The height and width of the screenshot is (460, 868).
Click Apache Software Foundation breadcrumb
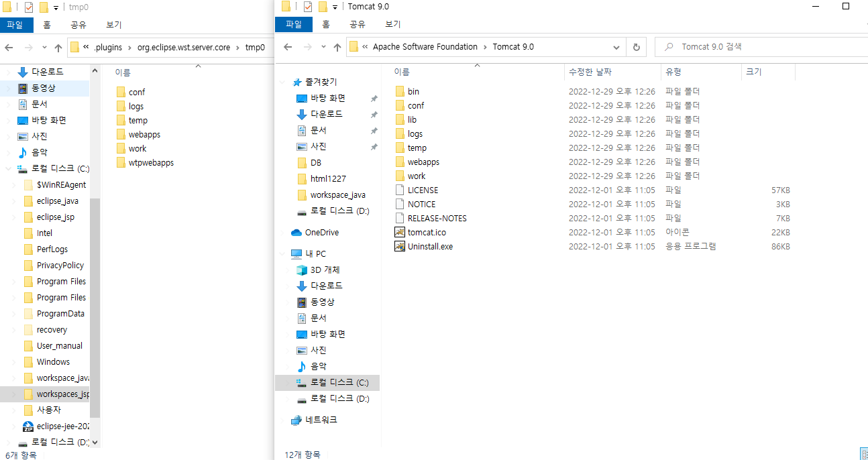(425, 47)
